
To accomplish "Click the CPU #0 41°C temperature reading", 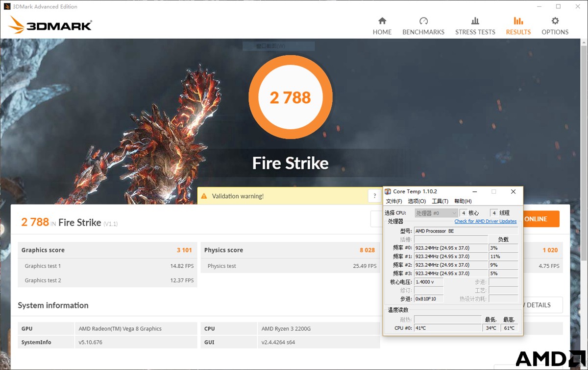I will (x=447, y=328).
